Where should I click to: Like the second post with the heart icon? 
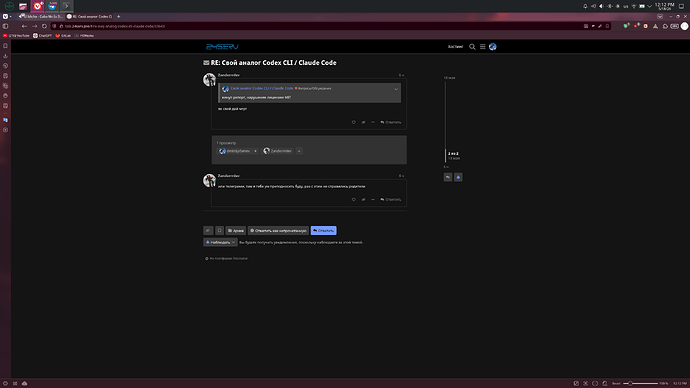353,200
